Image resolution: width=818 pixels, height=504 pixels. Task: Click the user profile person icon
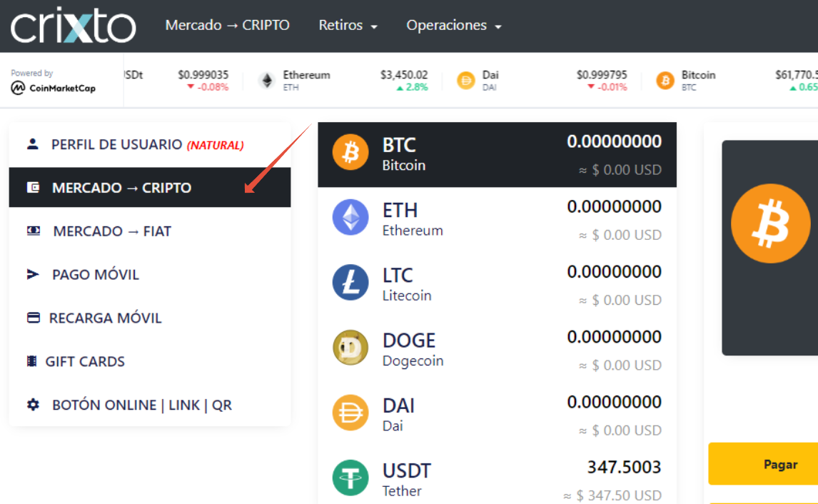coord(32,144)
